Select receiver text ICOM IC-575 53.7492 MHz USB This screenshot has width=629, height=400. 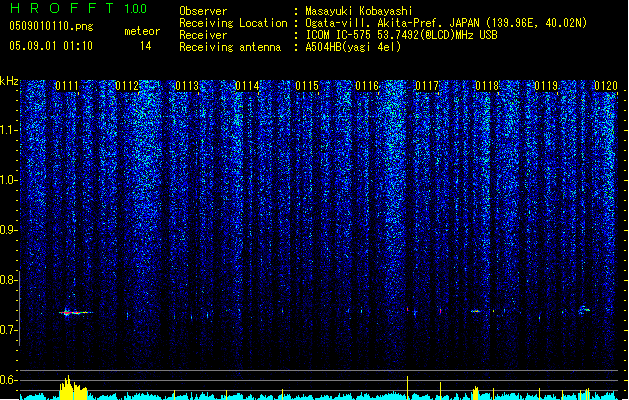[401, 35]
